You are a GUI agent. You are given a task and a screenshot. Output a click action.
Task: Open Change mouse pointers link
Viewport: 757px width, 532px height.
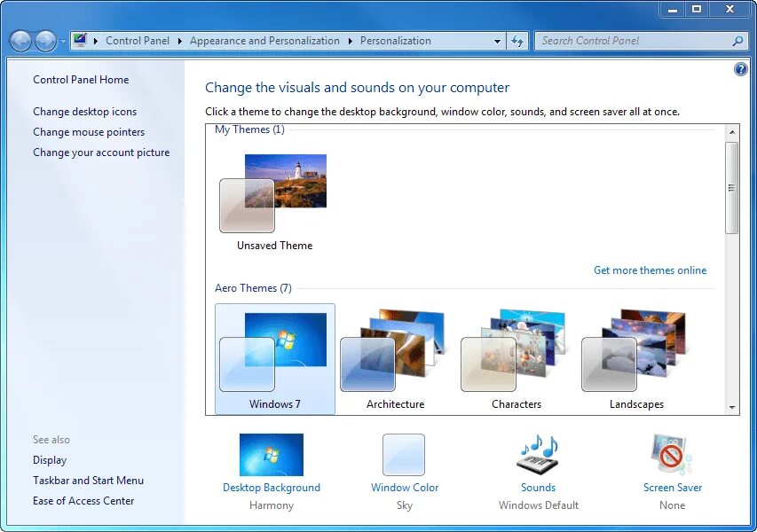(89, 132)
